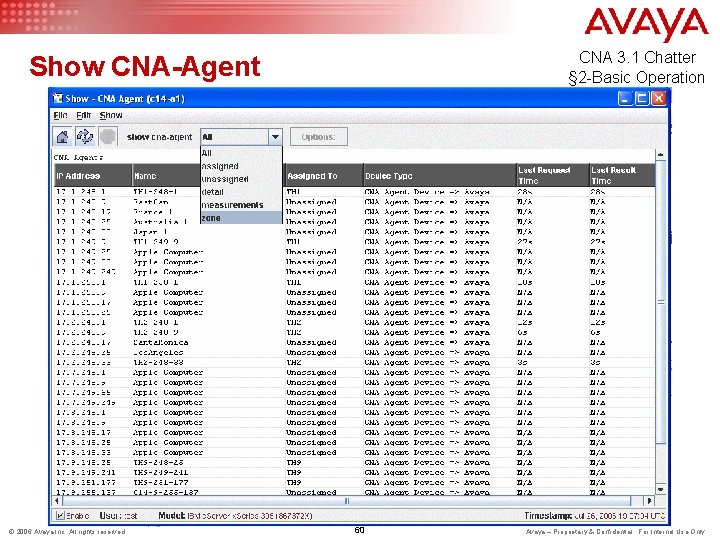
Task: Click the grey round stop icon
Action: tap(108, 136)
